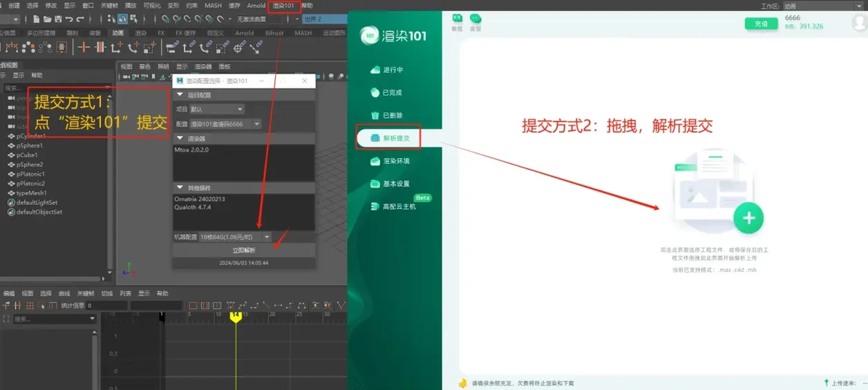This screenshot has width=868, height=390.
Task: Click the save scene icon in Maya toolbar
Action: tap(58, 20)
